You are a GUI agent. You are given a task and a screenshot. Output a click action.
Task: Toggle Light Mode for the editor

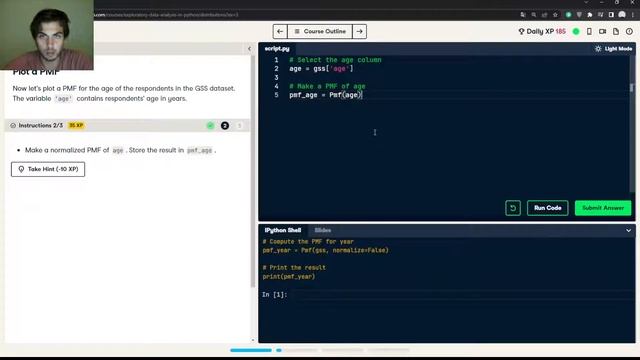pos(613,49)
